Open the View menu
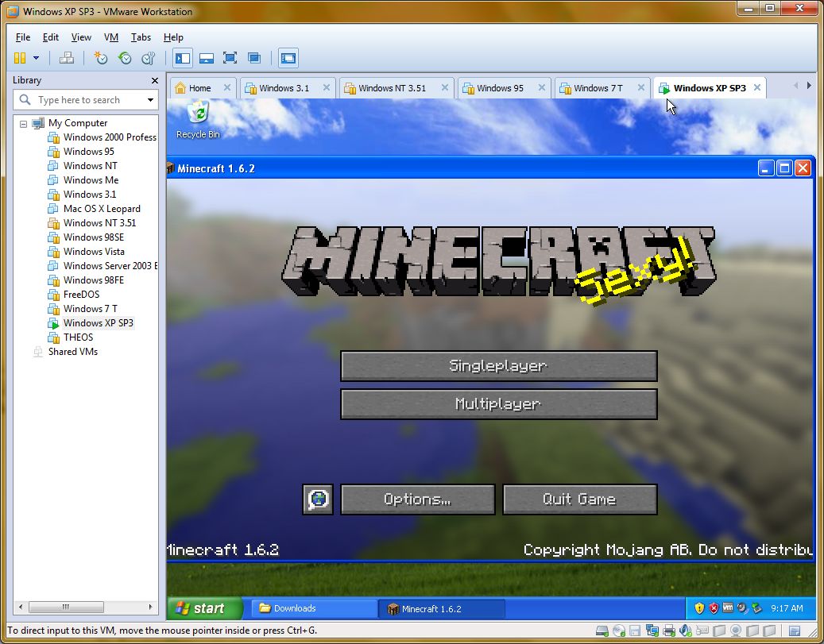This screenshot has height=644, width=824. pyautogui.click(x=81, y=37)
